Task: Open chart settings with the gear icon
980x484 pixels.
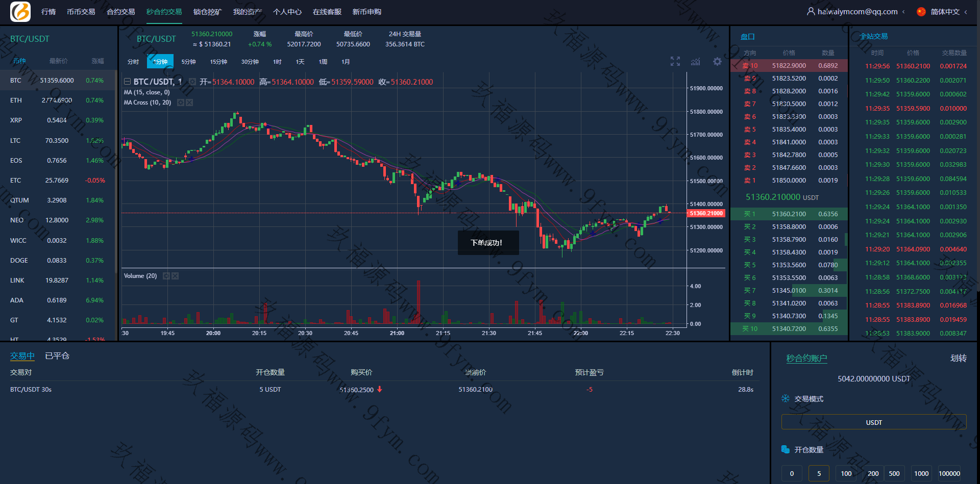Action: coord(717,62)
